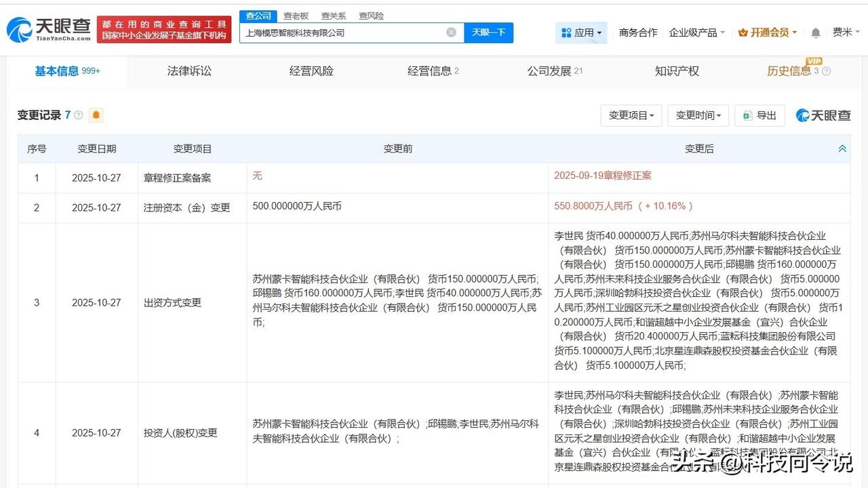Click the 天眼一下 search button
The image size is (868, 488).
pyautogui.click(x=488, y=32)
